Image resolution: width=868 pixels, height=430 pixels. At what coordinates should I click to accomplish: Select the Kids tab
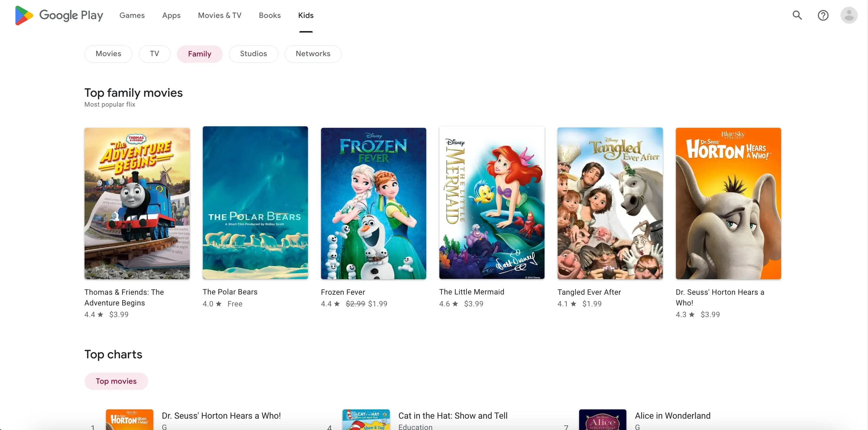[x=306, y=15]
